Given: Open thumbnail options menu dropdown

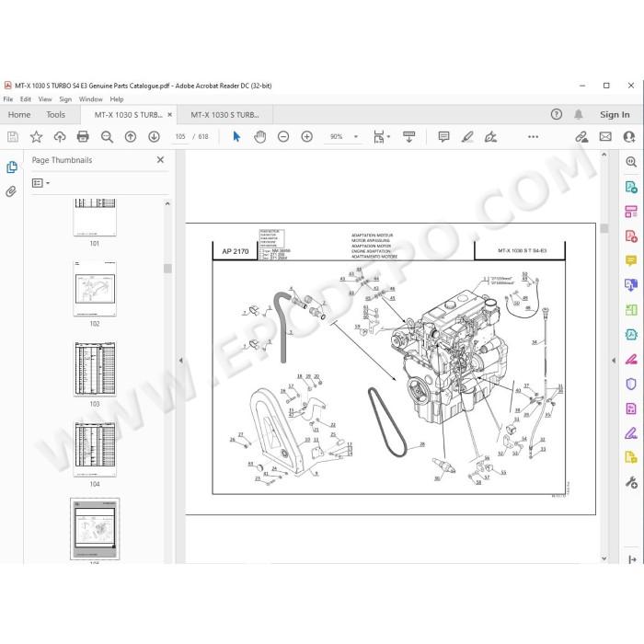Looking at the screenshot, I should (x=40, y=183).
